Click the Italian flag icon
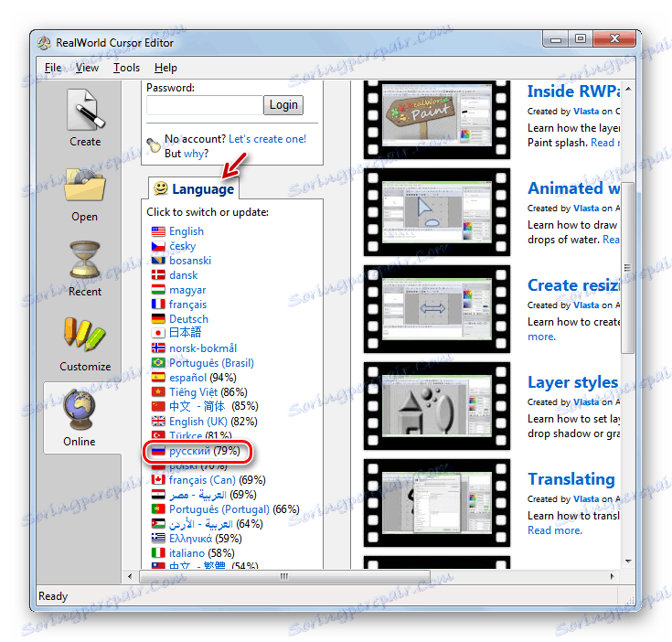This screenshot has width=672, height=642. (158, 552)
